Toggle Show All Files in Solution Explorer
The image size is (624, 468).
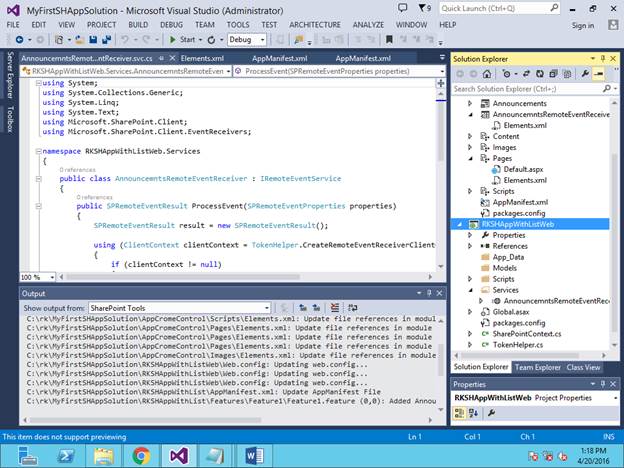567,74
